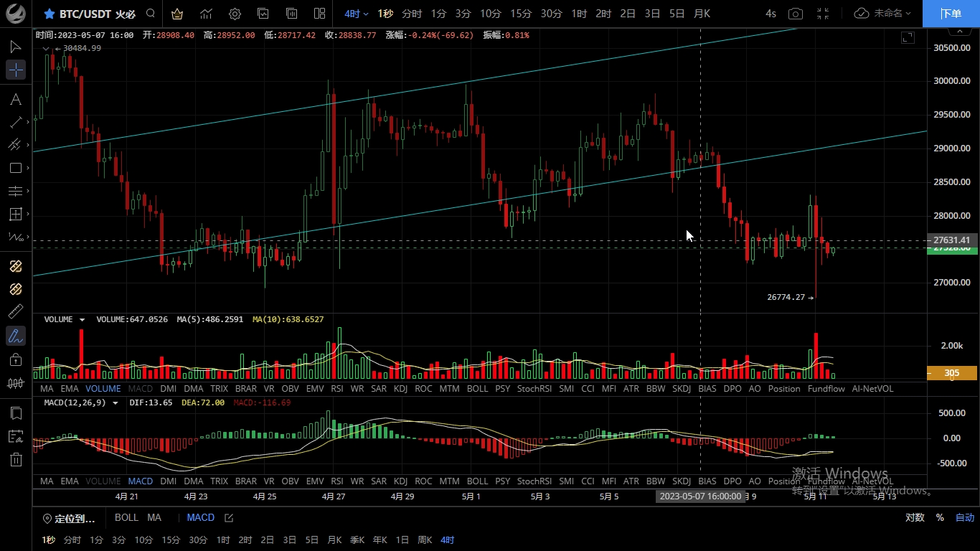This screenshot has height=551, width=980.
Task: Select the text annotation tool
Action: point(15,99)
